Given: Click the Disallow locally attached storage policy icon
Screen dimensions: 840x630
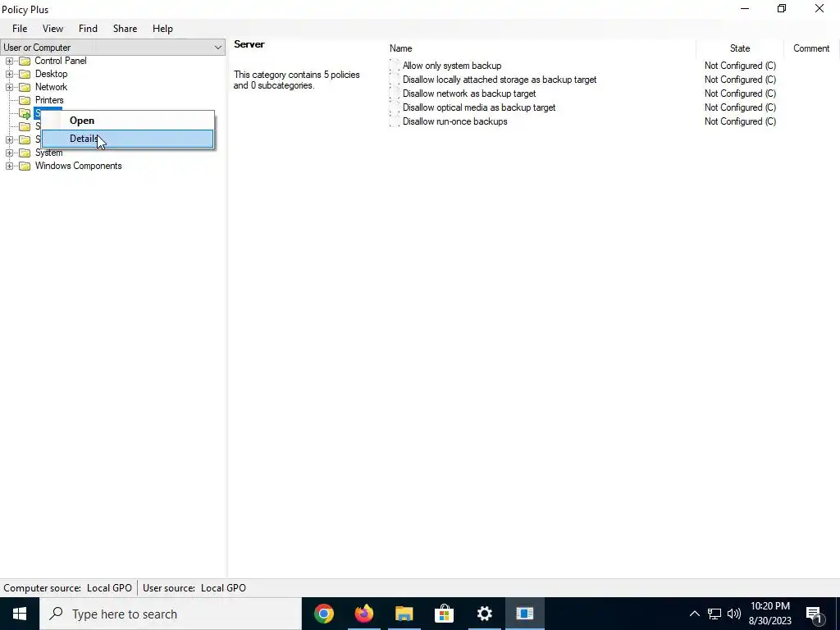Looking at the screenshot, I should [395, 80].
